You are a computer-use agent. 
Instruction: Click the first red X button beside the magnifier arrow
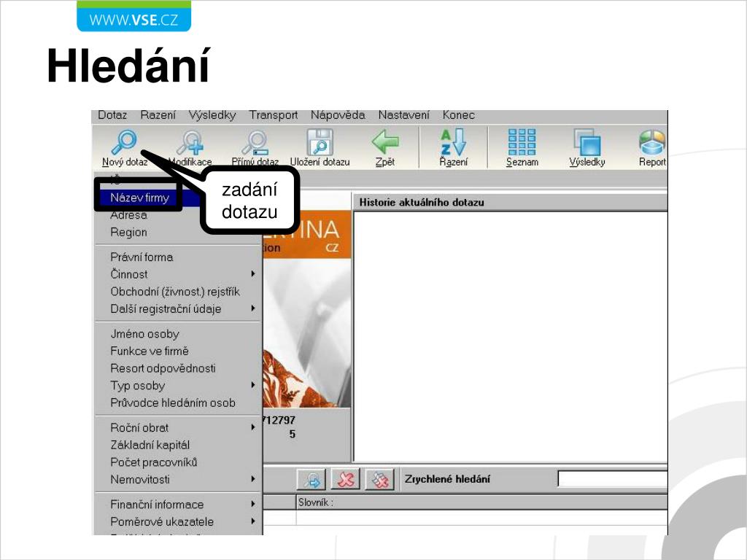(x=345, y=479)
